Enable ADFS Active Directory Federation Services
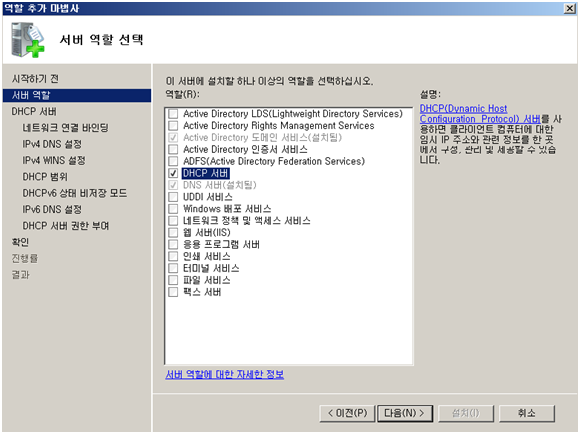 (173, 161)
